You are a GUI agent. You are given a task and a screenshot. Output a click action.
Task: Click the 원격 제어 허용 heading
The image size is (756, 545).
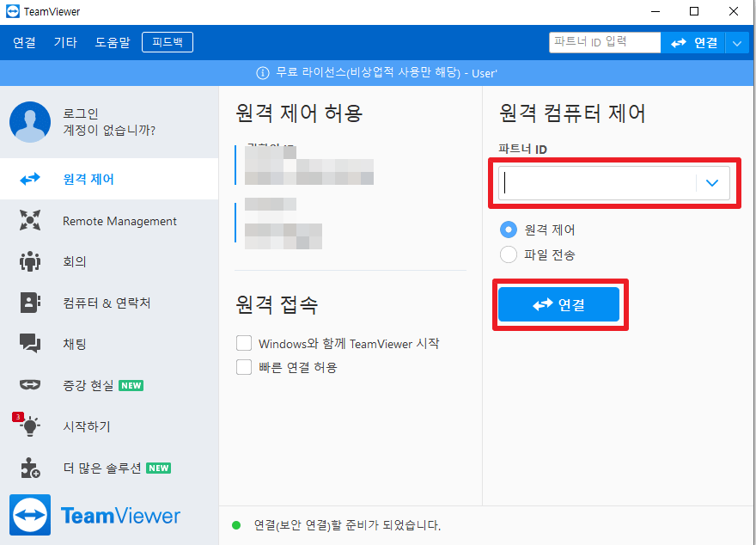coord(299,113)
